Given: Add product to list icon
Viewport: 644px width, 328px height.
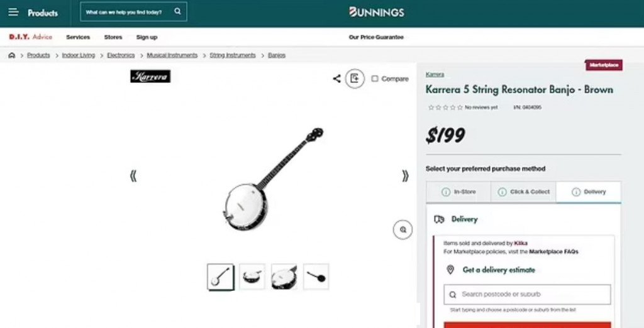Looking at the screenshot, I should click(x=355, y=79).
